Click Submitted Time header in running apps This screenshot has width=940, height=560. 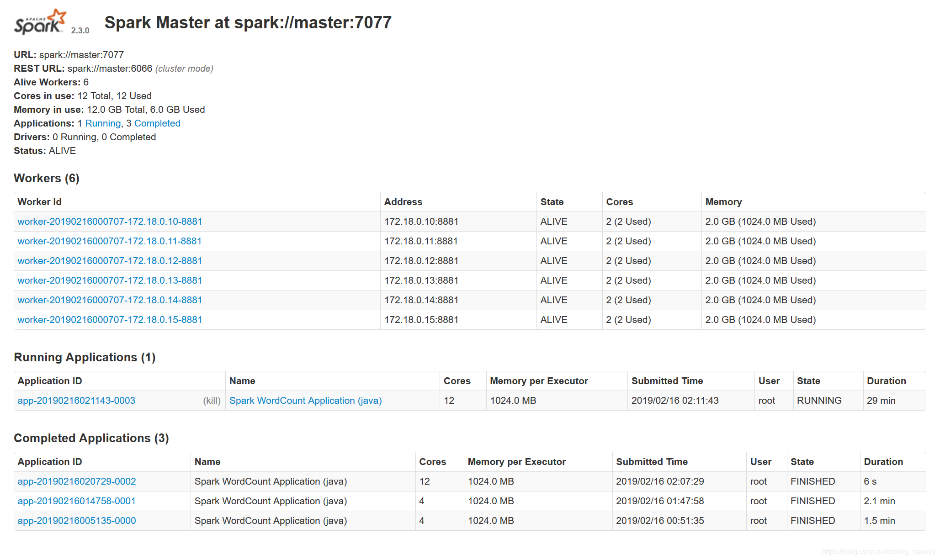(x=667, y=381)
